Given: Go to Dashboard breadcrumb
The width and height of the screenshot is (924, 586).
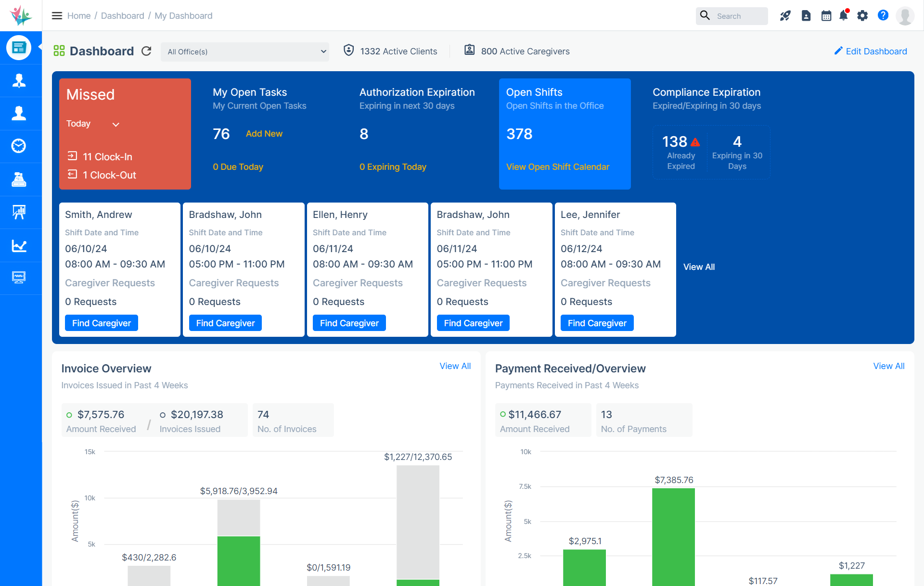Looking at the screenshot, I should tap(123, 16).
